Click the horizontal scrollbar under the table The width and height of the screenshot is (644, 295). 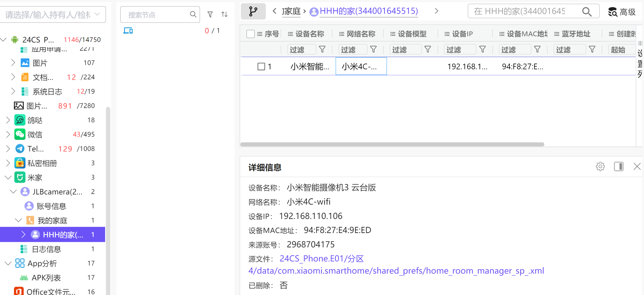click(x=392, y=144)
